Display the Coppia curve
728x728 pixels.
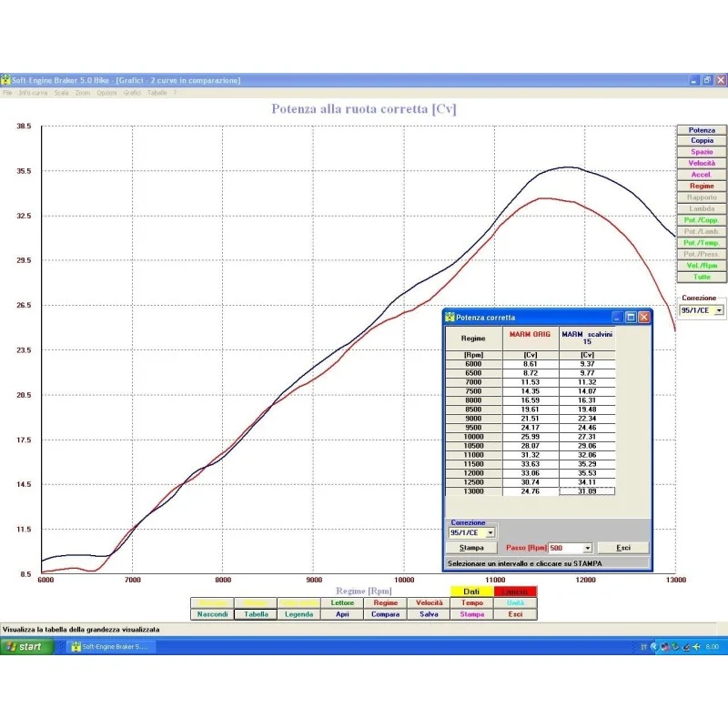tap(701, 141)
